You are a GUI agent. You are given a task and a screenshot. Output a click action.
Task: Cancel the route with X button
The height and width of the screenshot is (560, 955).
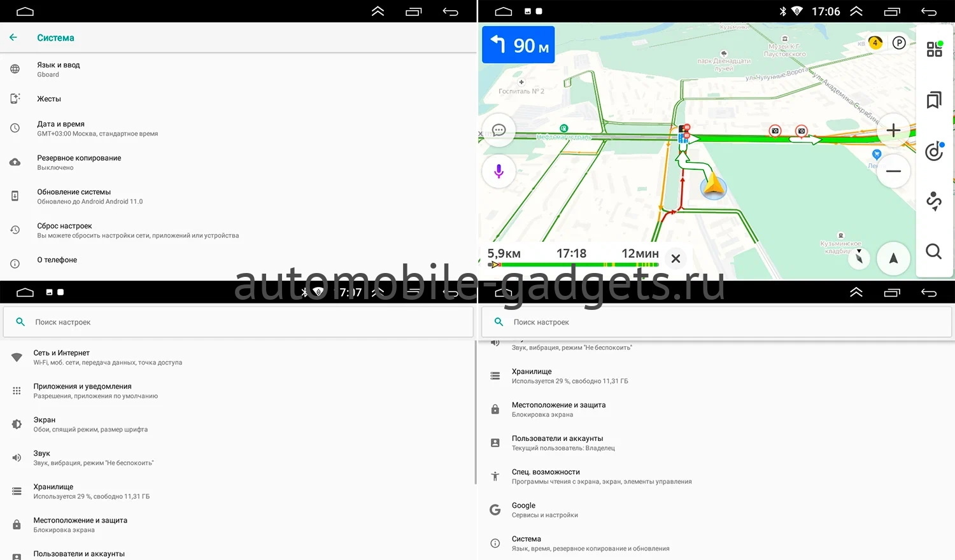tap(676, 258)
